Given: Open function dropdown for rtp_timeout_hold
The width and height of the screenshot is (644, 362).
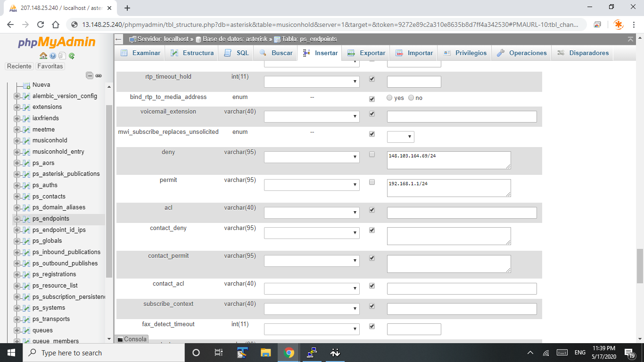Looking at the screenshot, I should pyautogui.click(x=312, y=82).
